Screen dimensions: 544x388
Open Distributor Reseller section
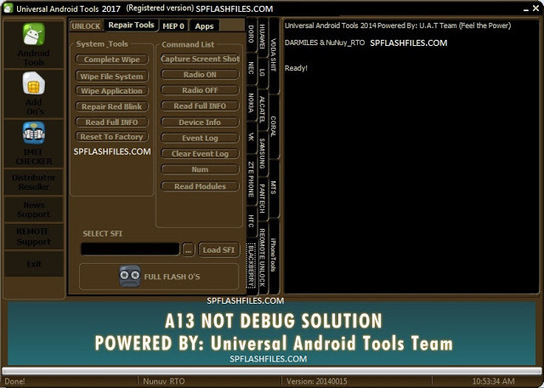click(x=34, y=182)
